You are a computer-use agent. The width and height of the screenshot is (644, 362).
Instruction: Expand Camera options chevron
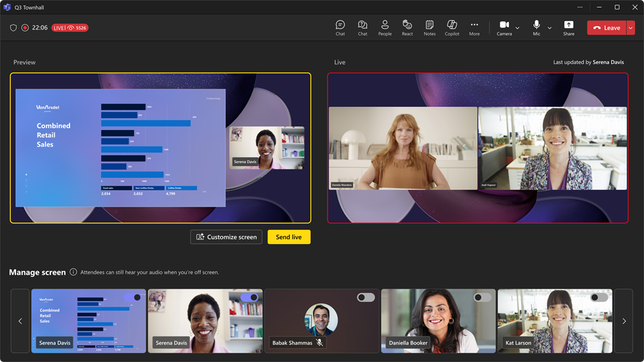(x=518, y=28)
